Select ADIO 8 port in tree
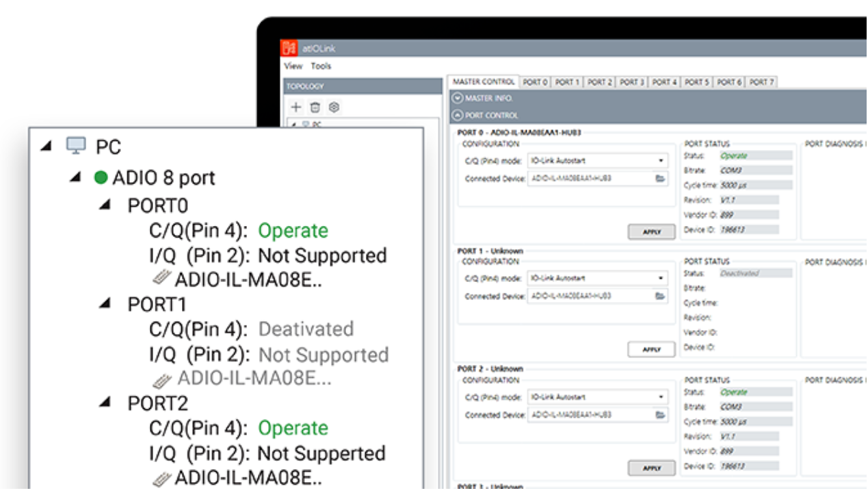 coord(163,178)
